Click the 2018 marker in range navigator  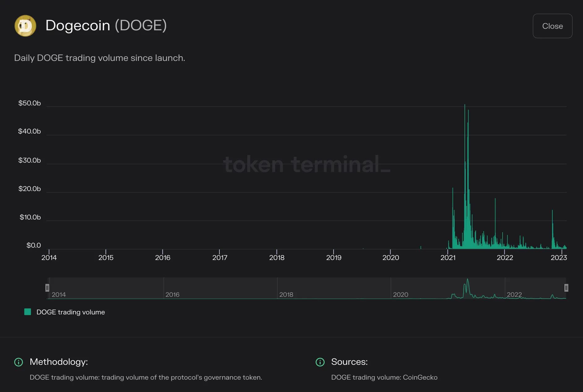click(286, 295)
